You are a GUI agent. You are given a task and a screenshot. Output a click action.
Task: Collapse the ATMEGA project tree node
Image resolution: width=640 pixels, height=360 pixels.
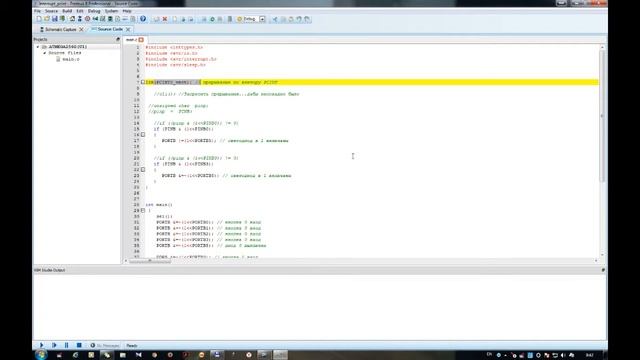click(38, 47)
